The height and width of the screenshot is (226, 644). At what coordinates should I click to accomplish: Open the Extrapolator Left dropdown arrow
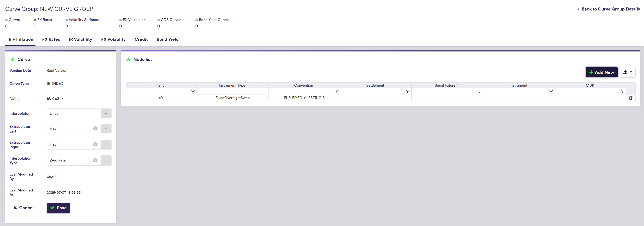tap(106, 128)
